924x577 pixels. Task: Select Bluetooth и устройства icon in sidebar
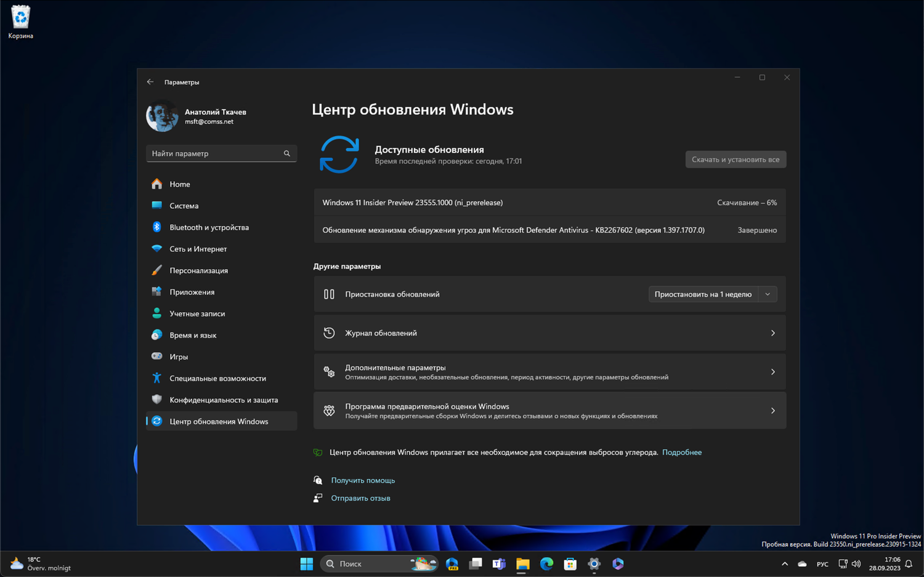158,227
